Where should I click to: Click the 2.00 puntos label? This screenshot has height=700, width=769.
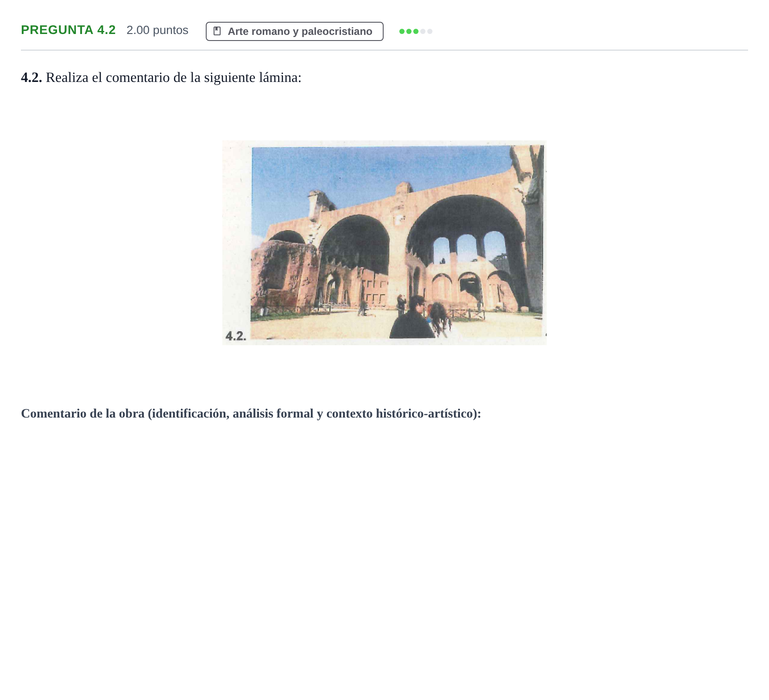[157, 30]
